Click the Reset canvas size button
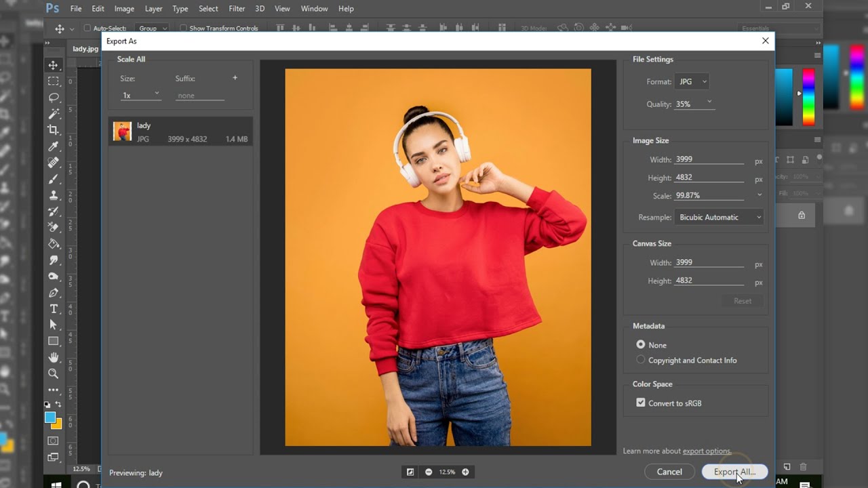Screen dimensions: 868x488 point(743,301)
